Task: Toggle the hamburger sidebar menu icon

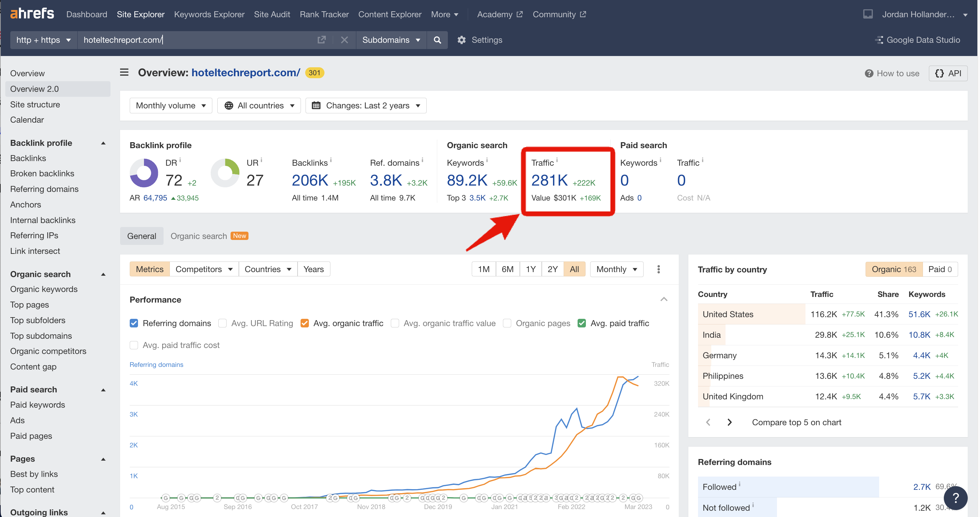Action: click(x=124, y=73)
